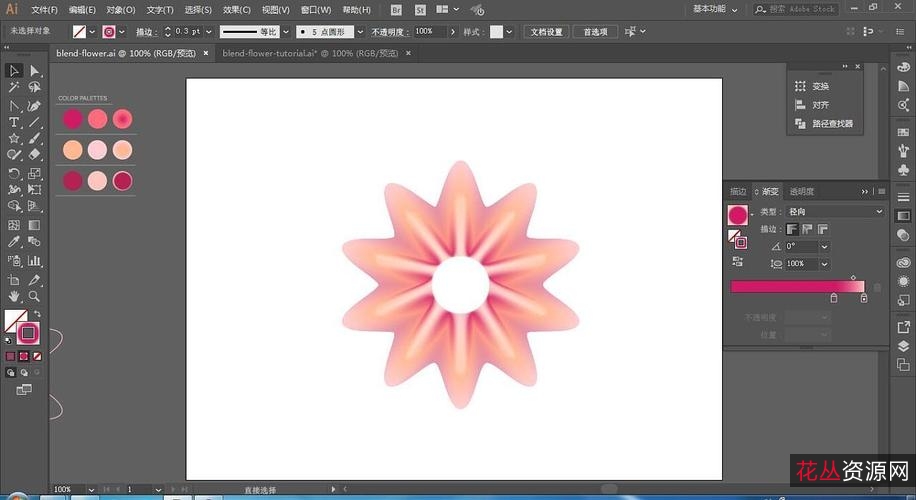Select the Mesh tool
This screenshot has width=916, height=500.
[x=13, y=225]
